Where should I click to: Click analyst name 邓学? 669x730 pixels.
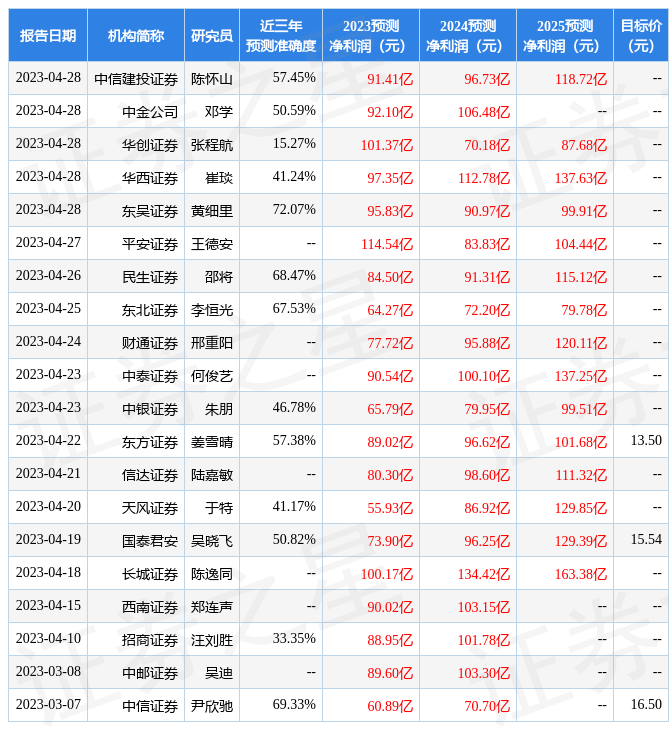click(x=219, y=112)
